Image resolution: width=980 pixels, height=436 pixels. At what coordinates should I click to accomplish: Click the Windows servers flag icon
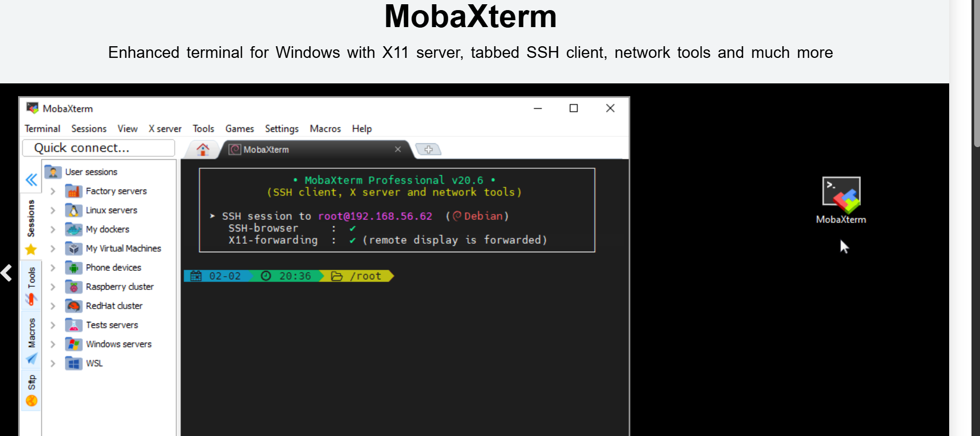[x=73, y=344]
